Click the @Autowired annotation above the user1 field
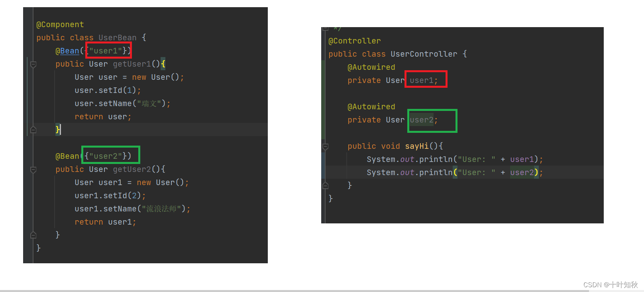The image size is (644, 292). (371, 67)
